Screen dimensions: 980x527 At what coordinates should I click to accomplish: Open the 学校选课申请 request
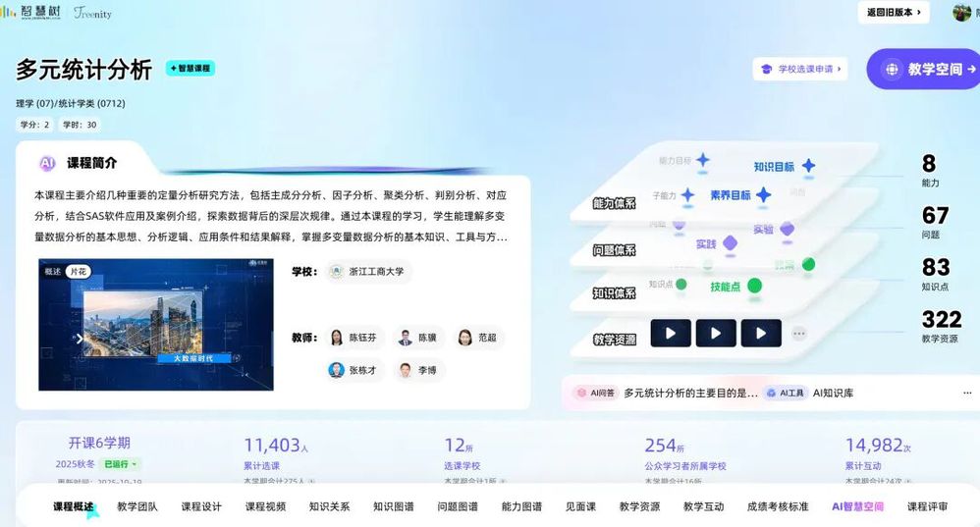pyautogui.click(x=799, y=70)
